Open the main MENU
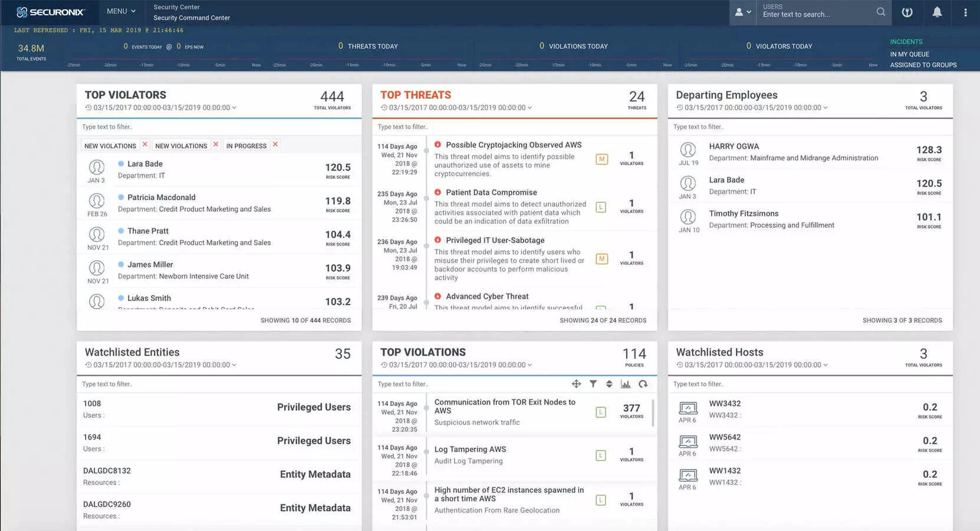This screenshot has width=980, height=531. pyautogui.click(x=121, y=11)
